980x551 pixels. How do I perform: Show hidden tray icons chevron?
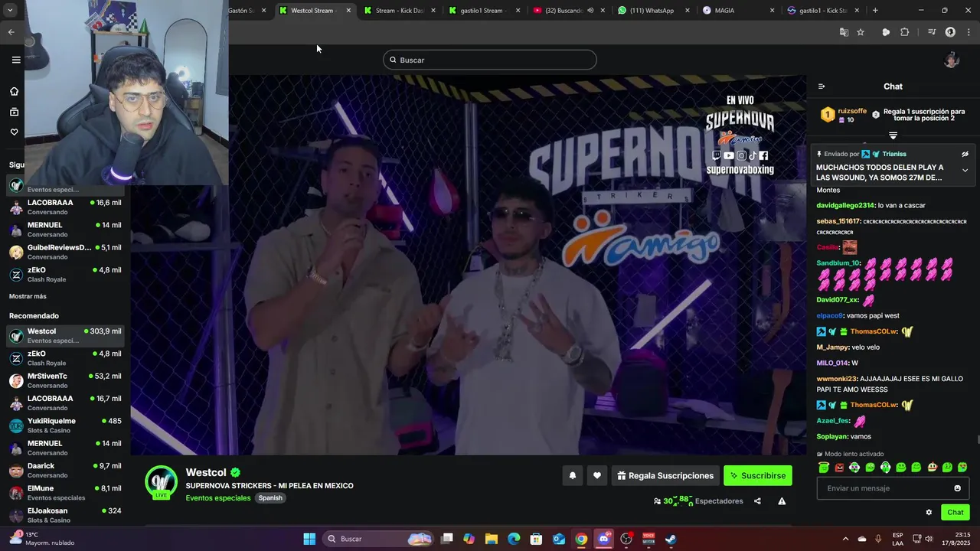click(845, 539)
